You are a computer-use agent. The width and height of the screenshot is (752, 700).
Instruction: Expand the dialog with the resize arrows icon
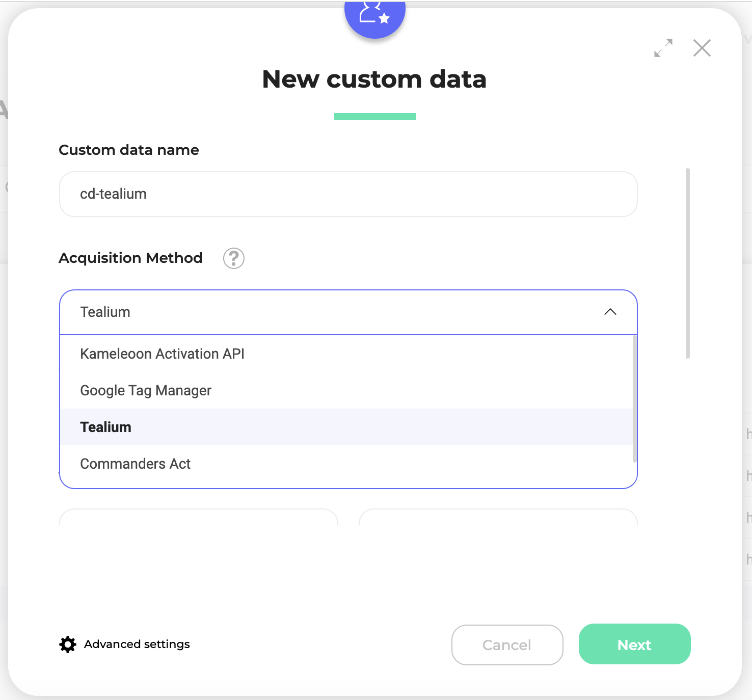663,48
